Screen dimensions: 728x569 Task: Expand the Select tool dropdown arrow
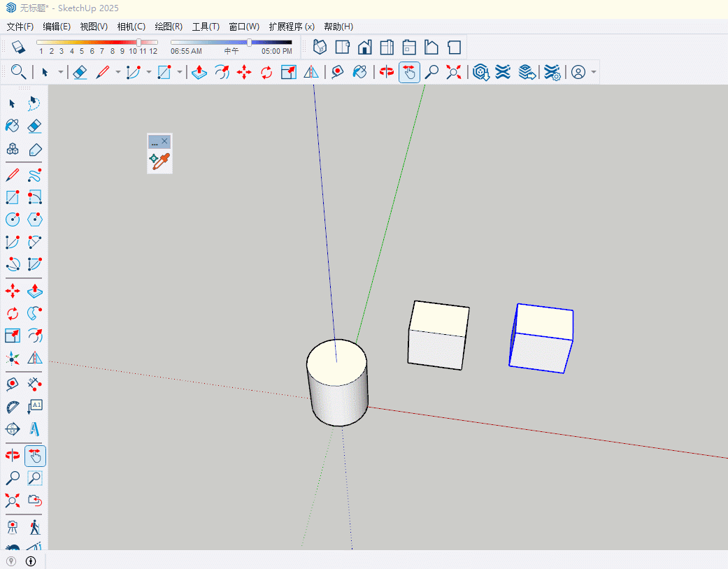point(61,72)
